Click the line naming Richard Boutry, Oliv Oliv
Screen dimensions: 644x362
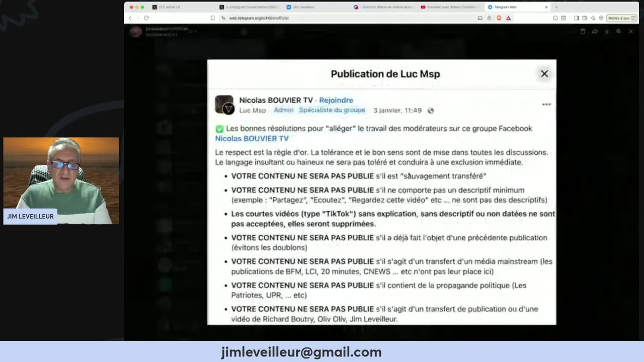tap(314, 319)
